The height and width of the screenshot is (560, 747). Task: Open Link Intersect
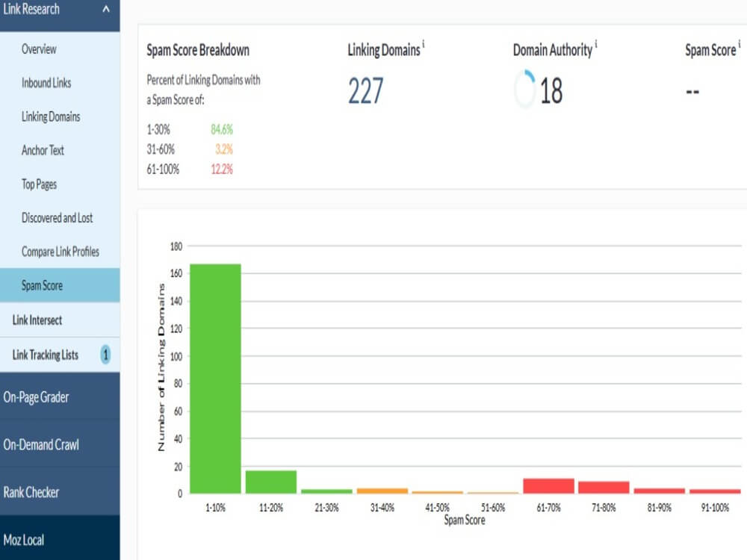click(37, 320)
